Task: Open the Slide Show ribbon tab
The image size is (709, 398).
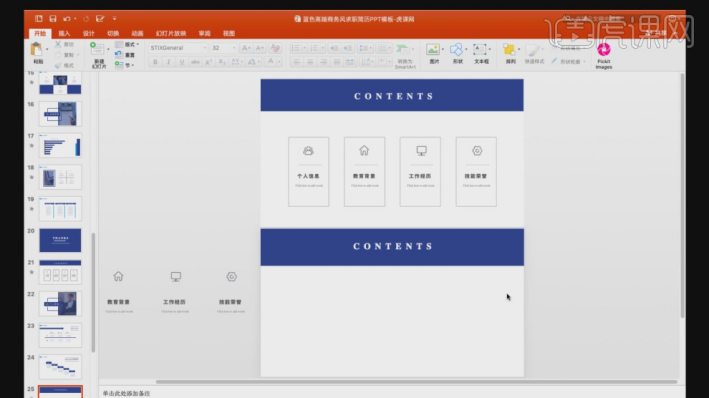Action: pos(171,33)
